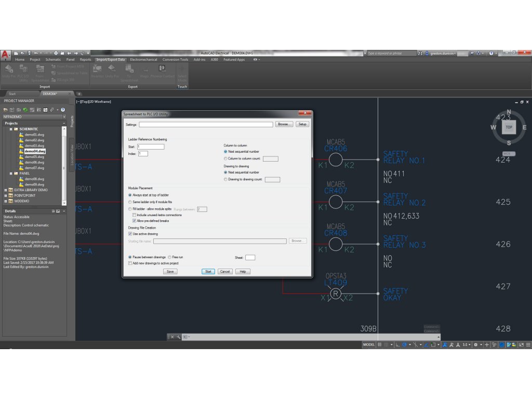Click the Help button in dialog

243,271
